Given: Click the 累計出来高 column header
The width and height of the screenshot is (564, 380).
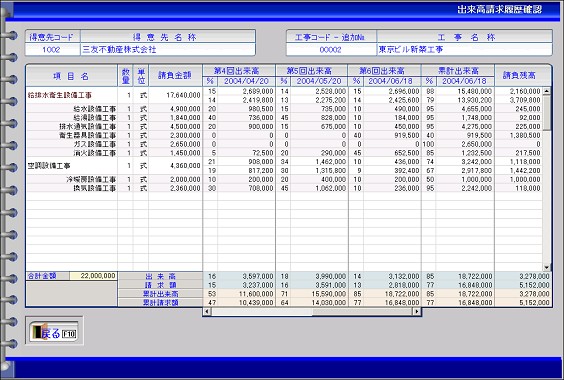Looking at the screenshot, I should (x=458, y=71).
